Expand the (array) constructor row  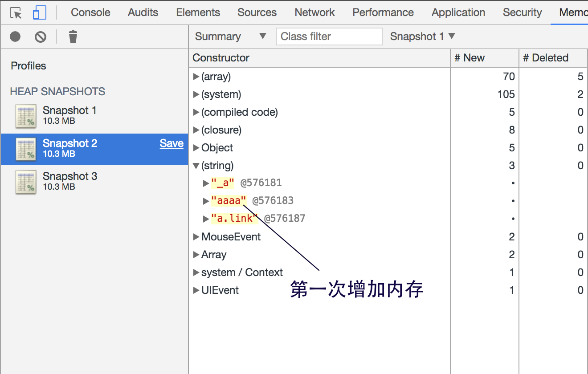coord(196,77)
